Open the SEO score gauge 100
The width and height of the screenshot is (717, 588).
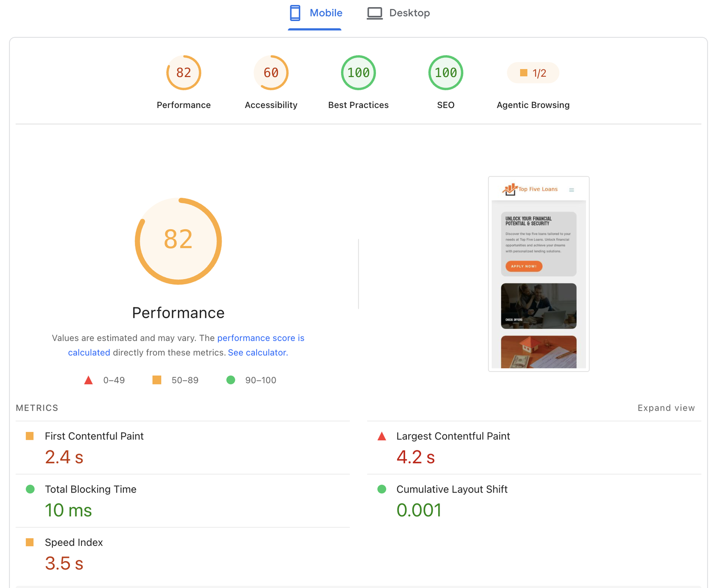pos(446,73)
